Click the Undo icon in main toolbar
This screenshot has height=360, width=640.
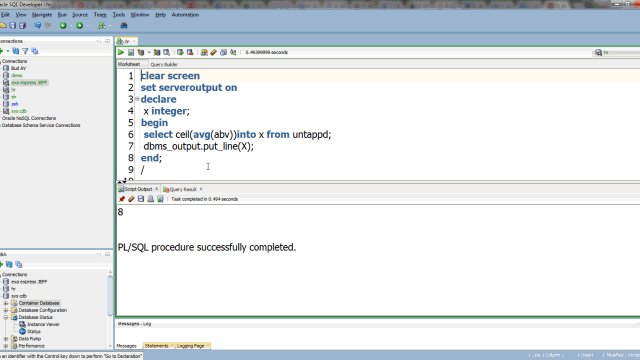click(x=38, y=25)
